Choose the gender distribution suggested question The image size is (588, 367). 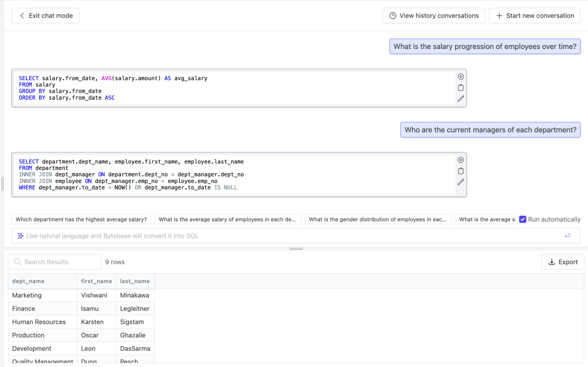pyautogui.click(x=378, y=219)
